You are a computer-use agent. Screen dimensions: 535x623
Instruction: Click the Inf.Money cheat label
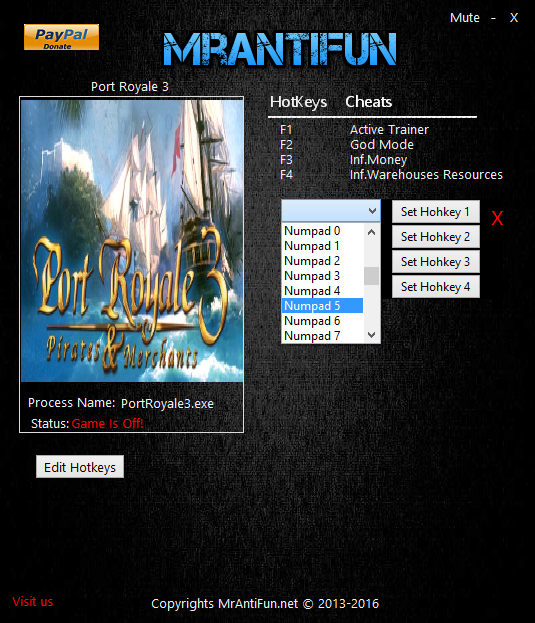(378, 160)
